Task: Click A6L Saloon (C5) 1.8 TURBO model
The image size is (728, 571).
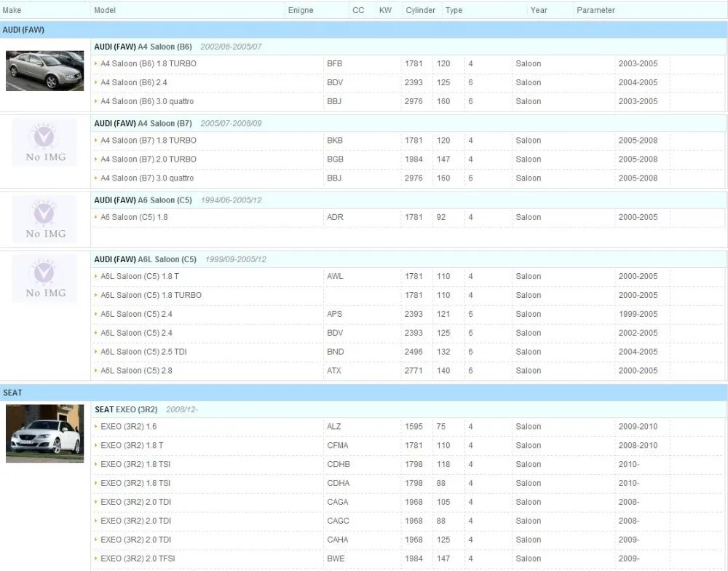Action: pos(151,295)
